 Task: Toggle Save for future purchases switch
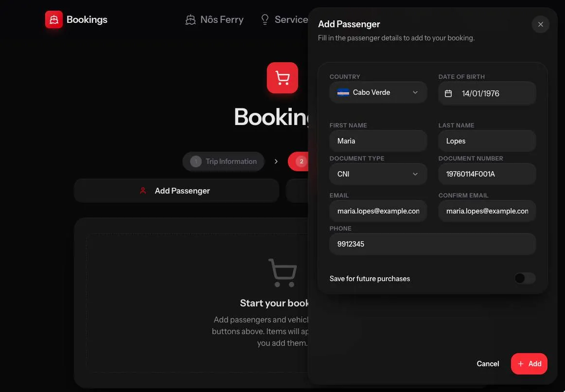525,278
